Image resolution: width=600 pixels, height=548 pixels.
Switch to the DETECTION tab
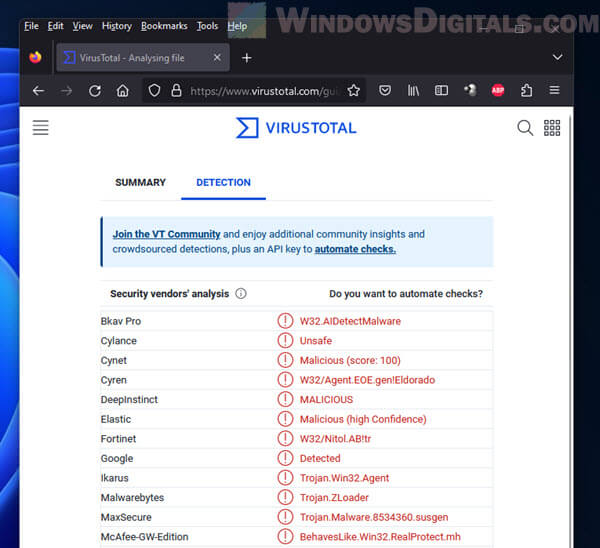tap(223, 183)
